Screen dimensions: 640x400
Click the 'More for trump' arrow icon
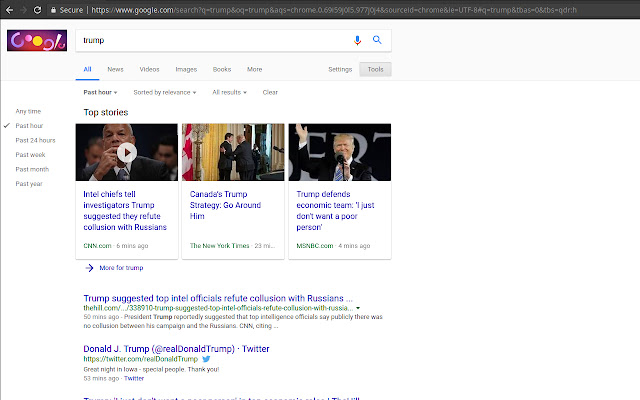tap(89, 268)
